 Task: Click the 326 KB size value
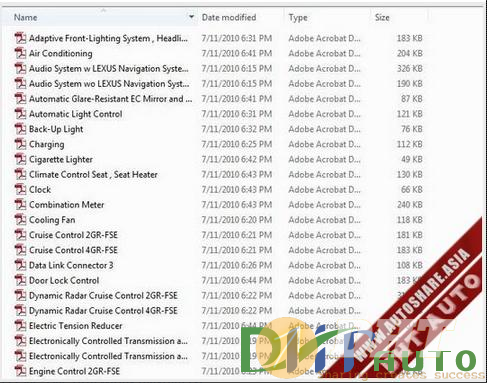(410, 69)
